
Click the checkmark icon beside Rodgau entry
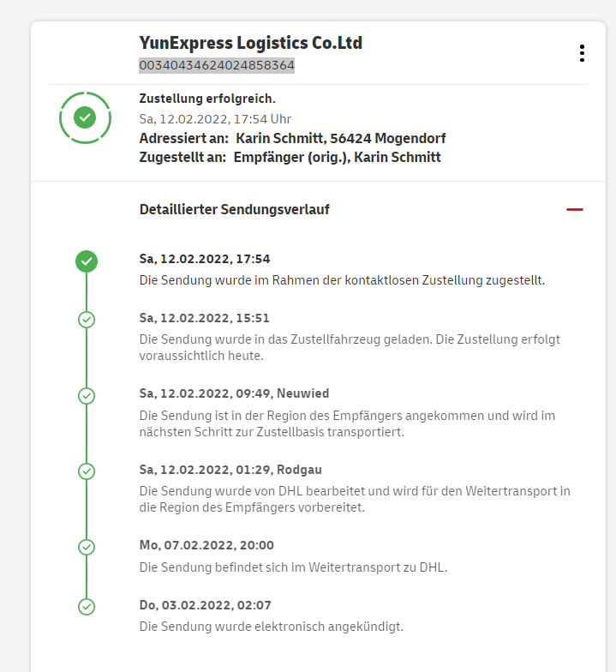(87, 471)
